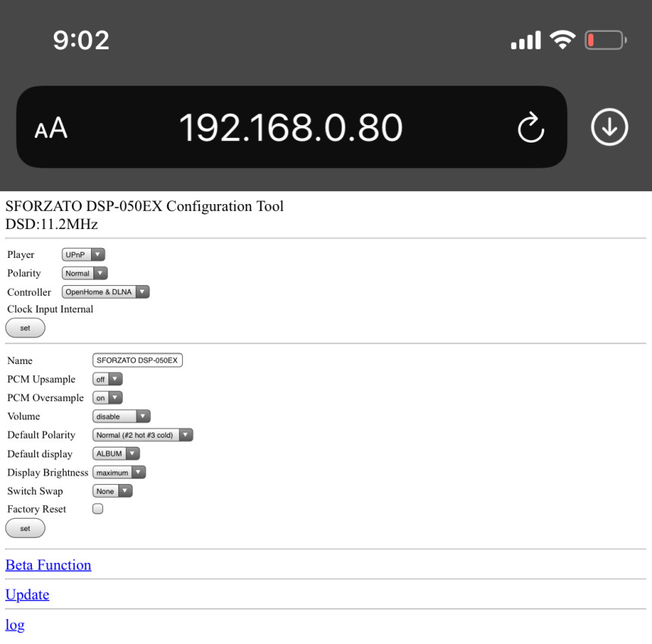The width and height of the screenshot is (652, 644).
Task: Click the set button below Factory Reset
Action: point(25,529)
